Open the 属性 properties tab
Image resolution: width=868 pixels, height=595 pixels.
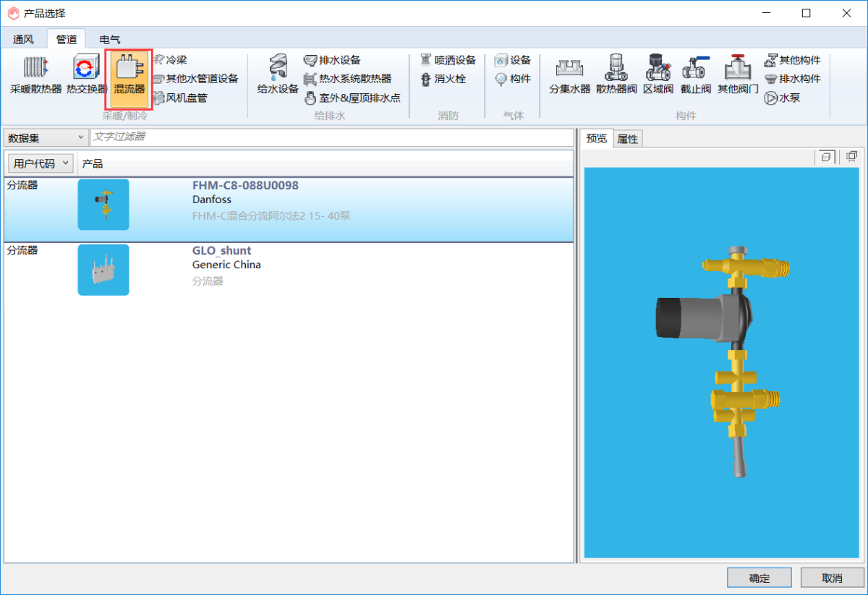(627, 139)
